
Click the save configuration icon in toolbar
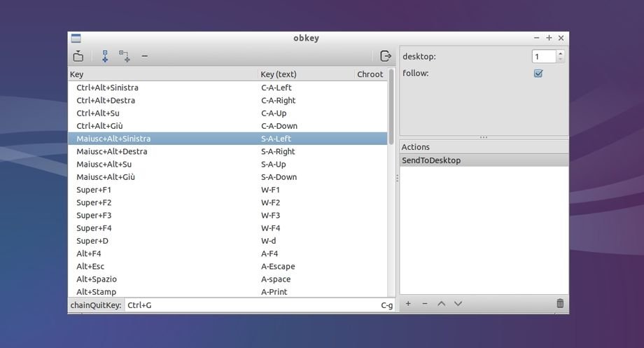click(x=78, y=56)
